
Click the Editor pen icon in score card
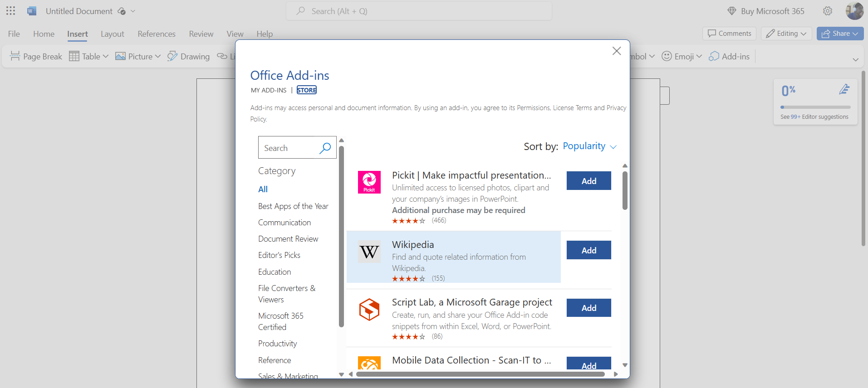(844, 90)
